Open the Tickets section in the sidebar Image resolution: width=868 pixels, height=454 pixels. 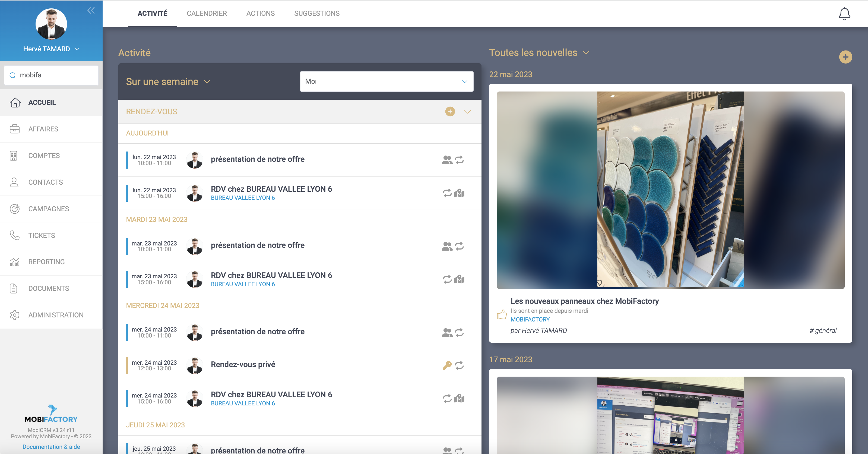tap(42, 235)
